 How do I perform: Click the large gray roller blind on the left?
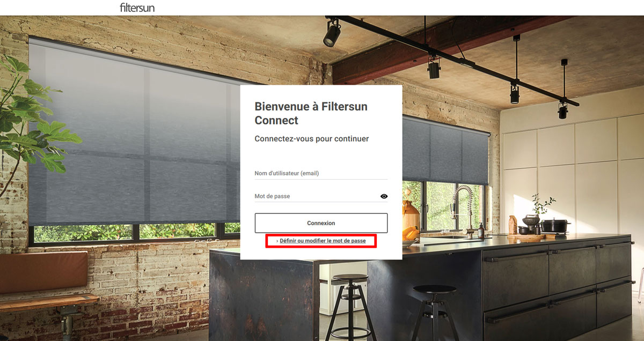tap(134, 134)
